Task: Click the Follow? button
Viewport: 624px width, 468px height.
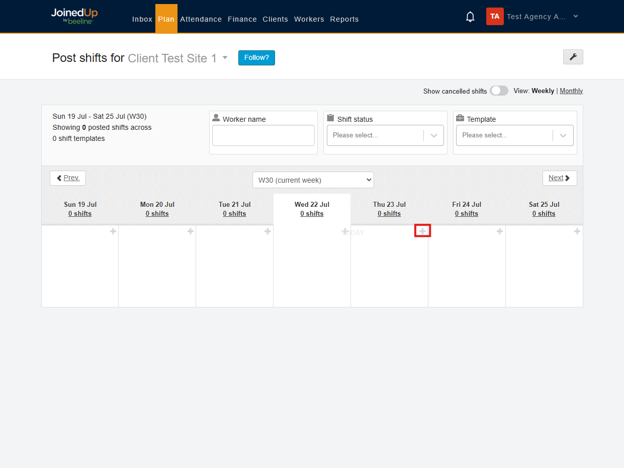Action: (256, 58)
